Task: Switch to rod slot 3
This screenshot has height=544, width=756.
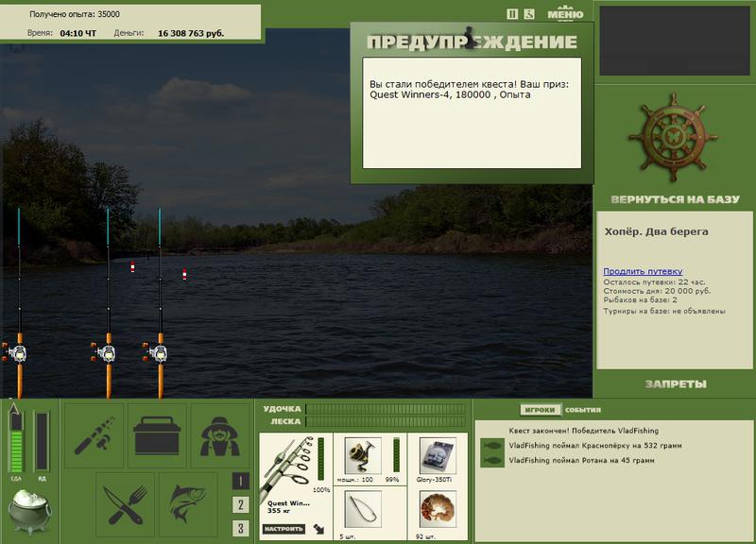Action: pos(241,528)
